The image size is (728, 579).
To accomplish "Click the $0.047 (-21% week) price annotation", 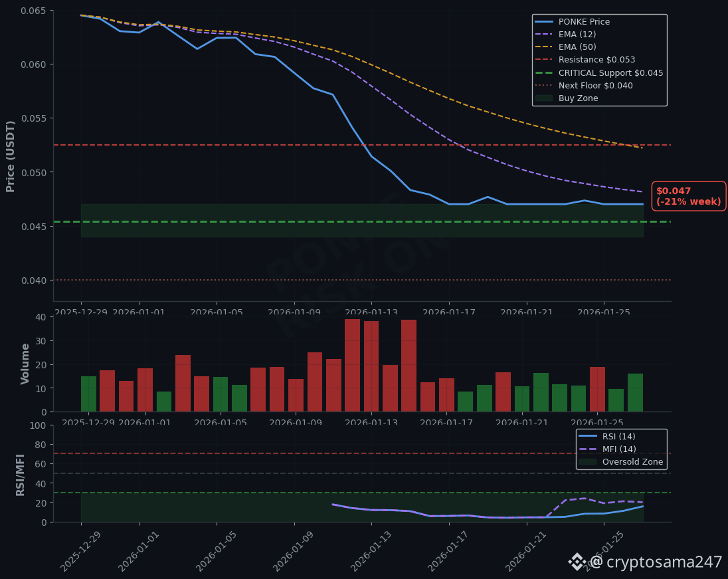I will [689, 196].
